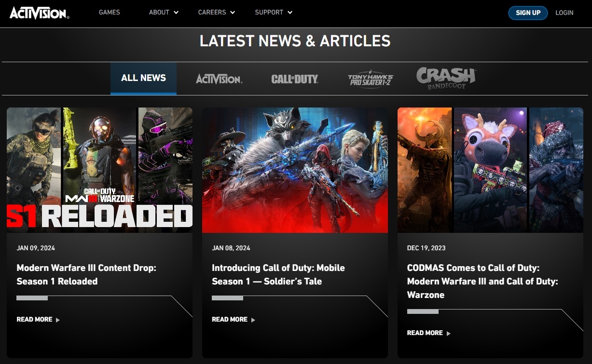Click arrow icon beside Season 1 Reloaded Read More
The height and width of the screenshot is (364, 592).
pos(58,320)
